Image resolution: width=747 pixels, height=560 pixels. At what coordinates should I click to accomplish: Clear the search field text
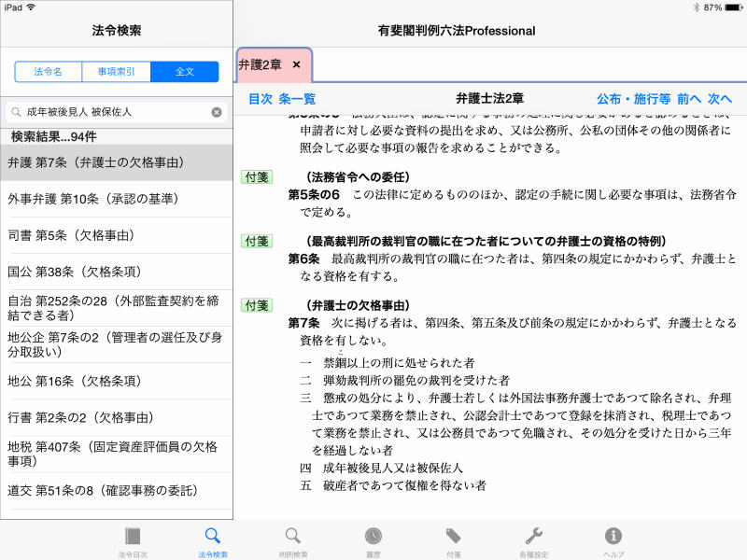click(x=217, y=112)
